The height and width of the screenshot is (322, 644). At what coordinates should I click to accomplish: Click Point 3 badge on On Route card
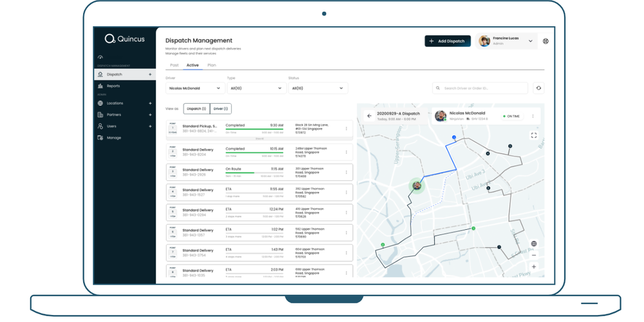click(173, 172)
